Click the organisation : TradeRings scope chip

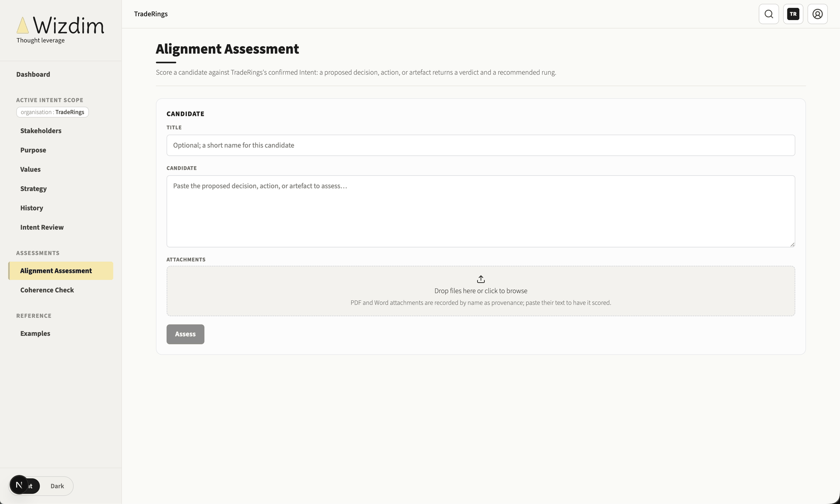52,112
